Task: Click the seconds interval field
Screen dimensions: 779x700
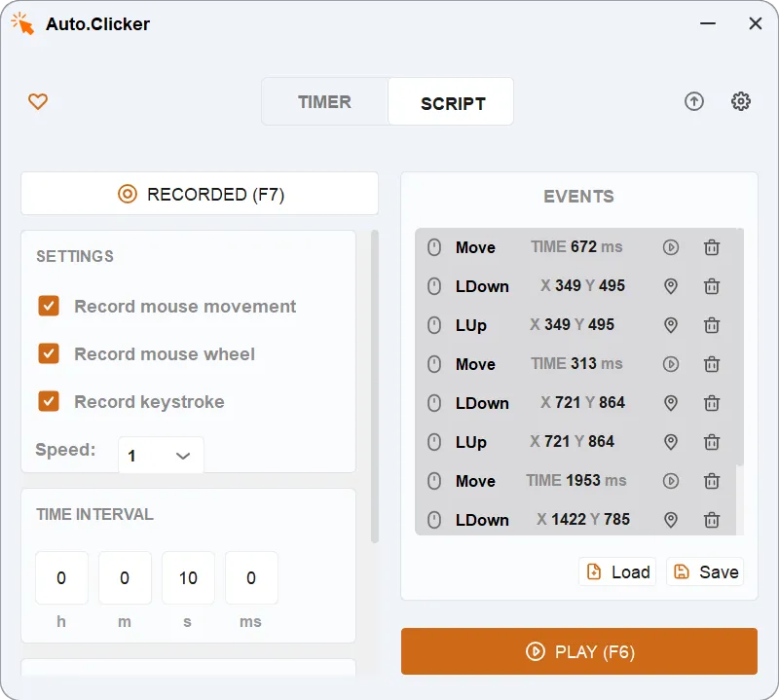Action: (x=188, y=578)
